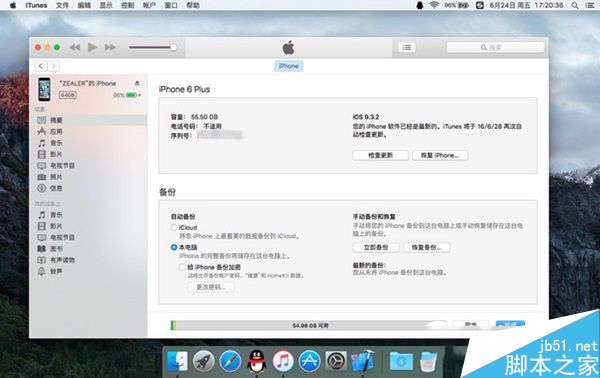Open Xcode from the Dock

click(x=363, y=360)
